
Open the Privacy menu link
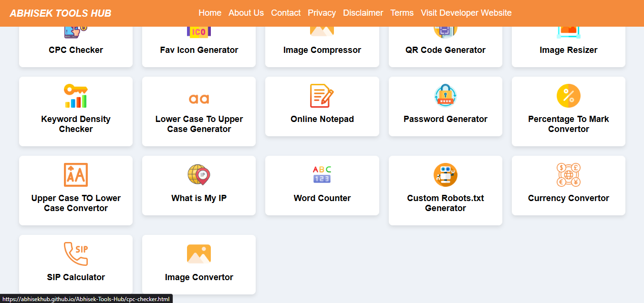322,13
